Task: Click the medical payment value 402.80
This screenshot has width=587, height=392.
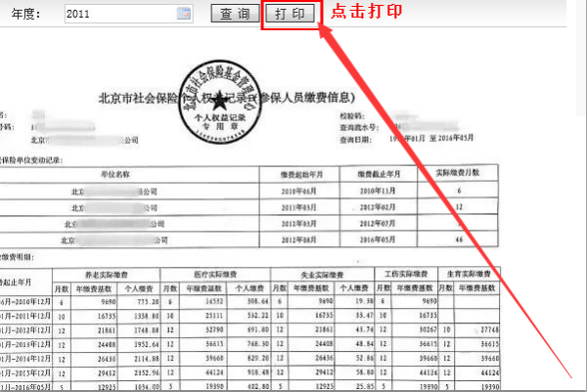Action: (257, 387)
